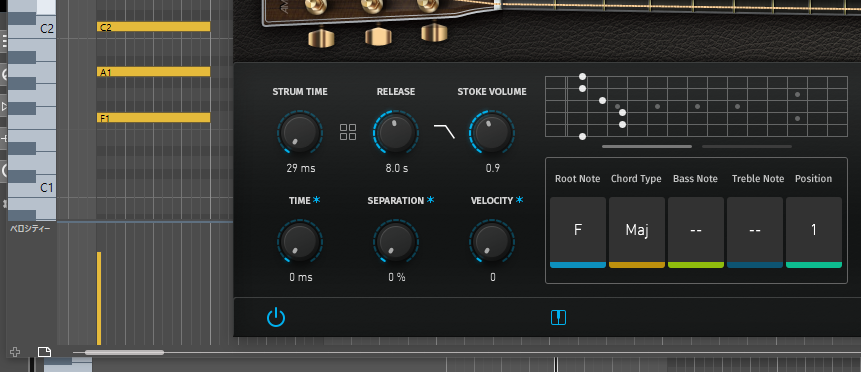Click the 29 ms strum time value
Viewport: 861px width, 372px height.
click(301, 168)
